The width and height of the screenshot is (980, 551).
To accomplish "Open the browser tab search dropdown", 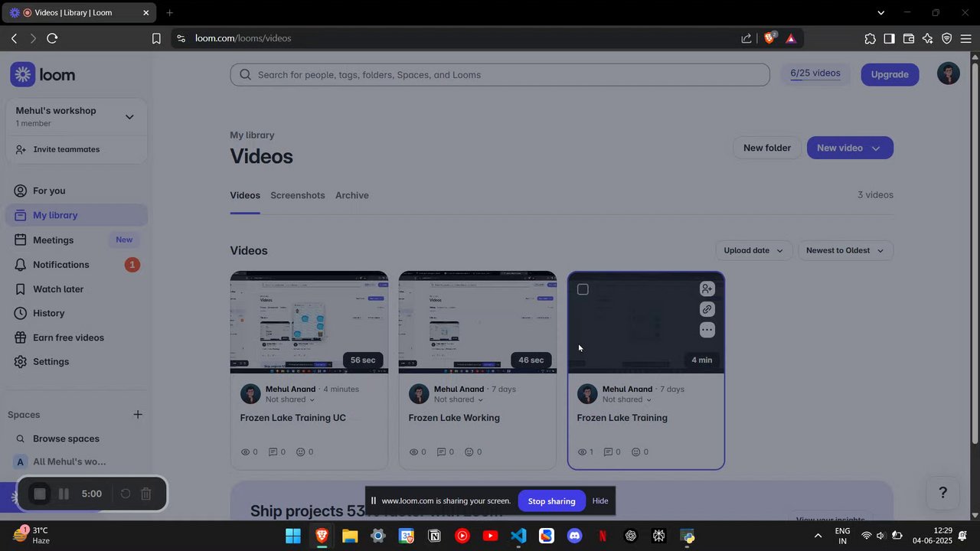I will 881,12.
